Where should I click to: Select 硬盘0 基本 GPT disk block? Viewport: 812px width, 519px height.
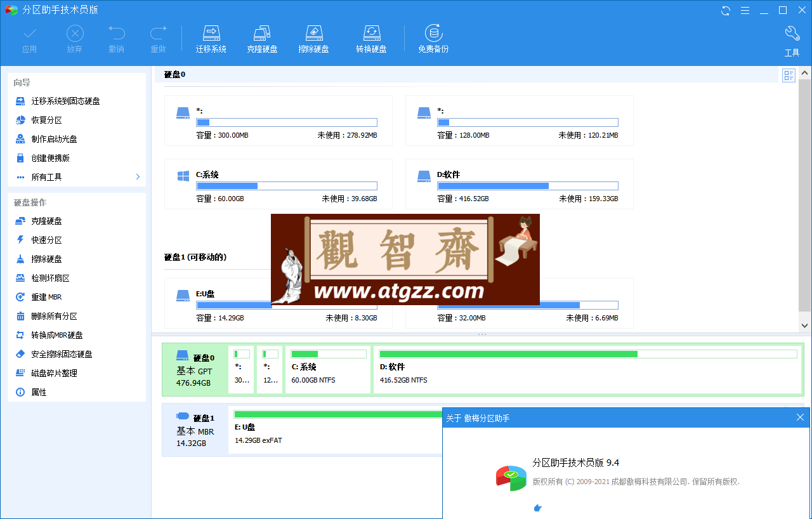pyautogui.click(x=195, y=370)
